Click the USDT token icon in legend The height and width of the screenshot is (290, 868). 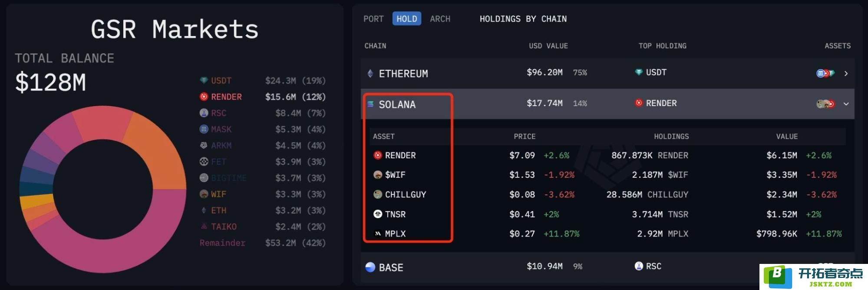point(204,80)
